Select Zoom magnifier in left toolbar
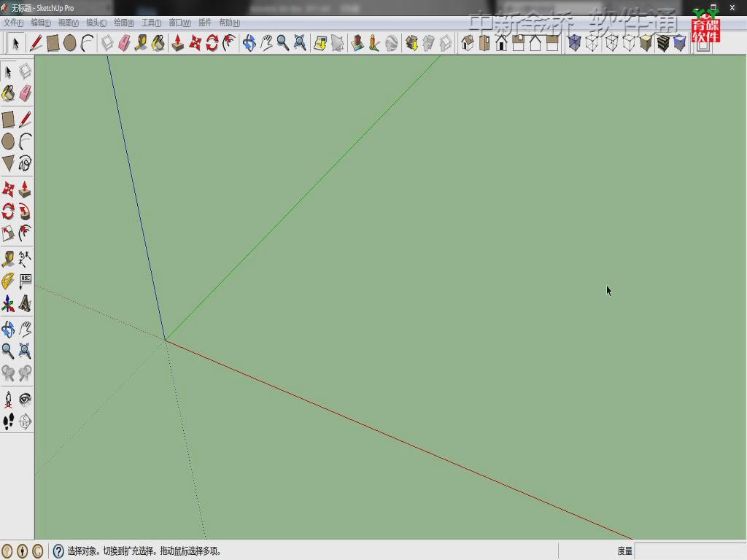This screenshot has width=747, height=560. (8, 351)
